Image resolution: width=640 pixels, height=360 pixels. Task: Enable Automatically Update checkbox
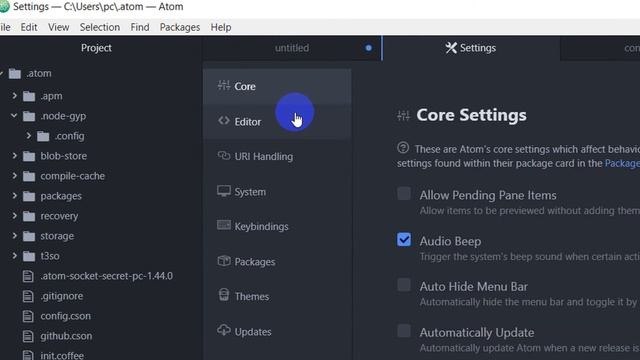click(x=404, y=331)
